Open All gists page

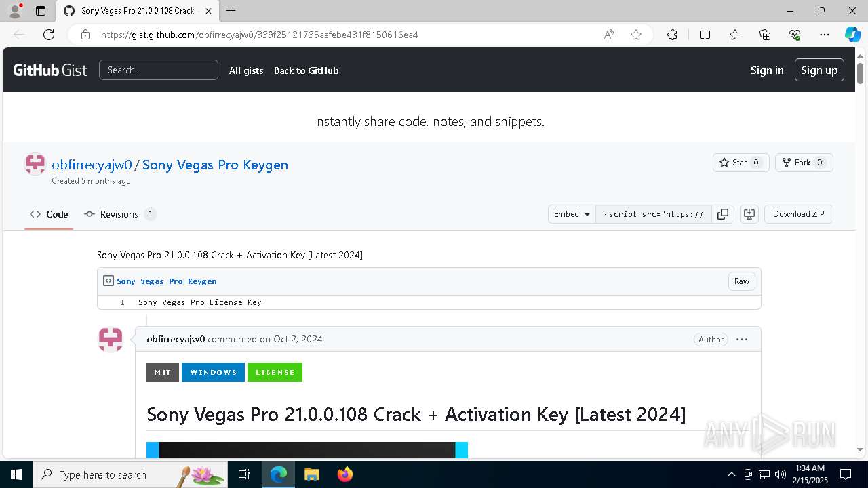[x=246, y=70]
